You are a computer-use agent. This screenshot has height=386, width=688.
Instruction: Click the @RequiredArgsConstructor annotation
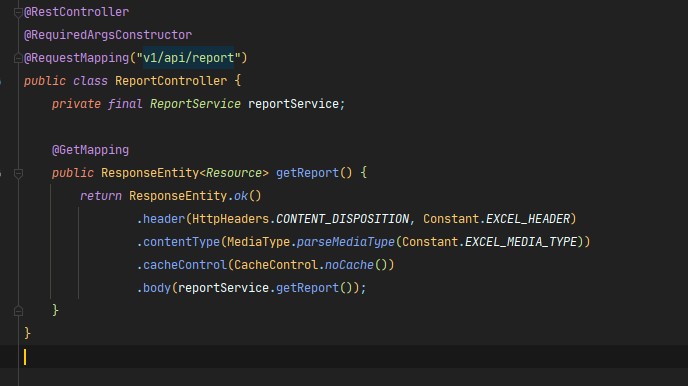tap(108, 35)
